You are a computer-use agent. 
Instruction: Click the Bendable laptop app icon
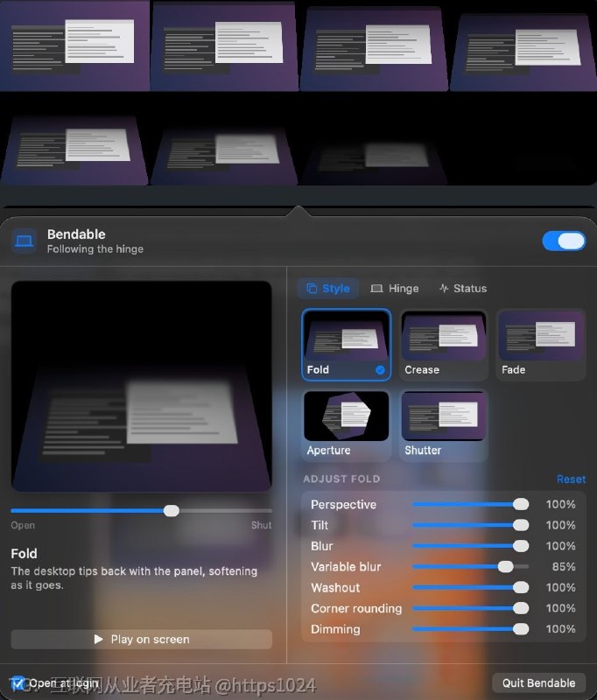coord(24,241)
